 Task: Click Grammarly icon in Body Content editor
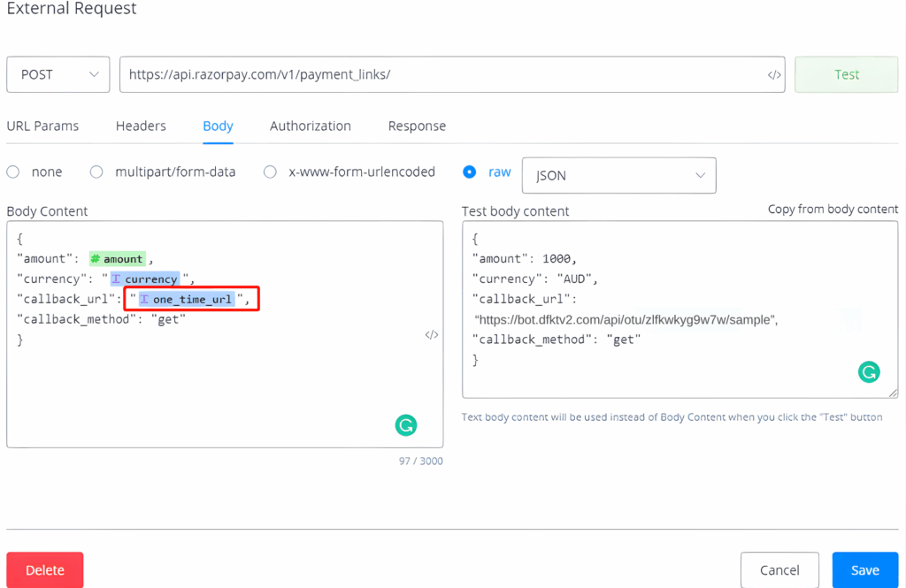[x=406, y=425]
